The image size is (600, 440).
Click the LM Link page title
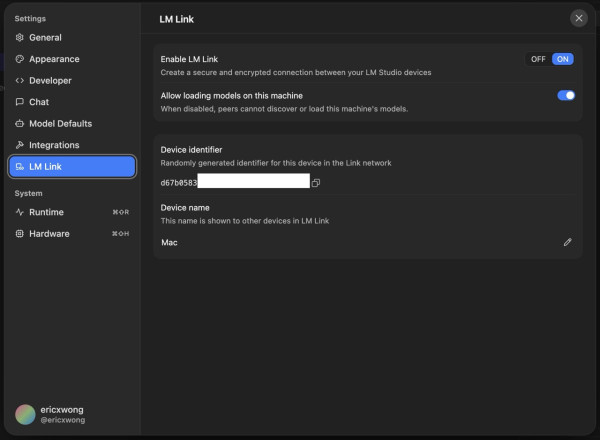click(x=176, y=19)
